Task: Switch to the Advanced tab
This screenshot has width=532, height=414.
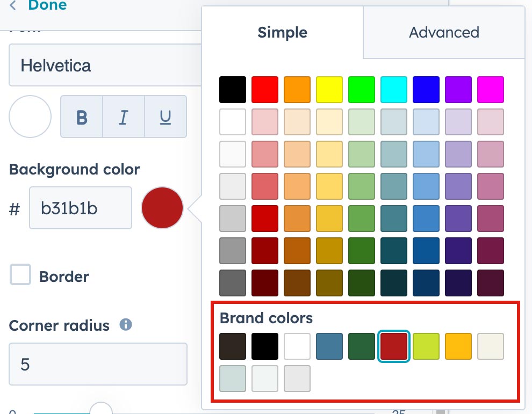Action: click(444, 32)
